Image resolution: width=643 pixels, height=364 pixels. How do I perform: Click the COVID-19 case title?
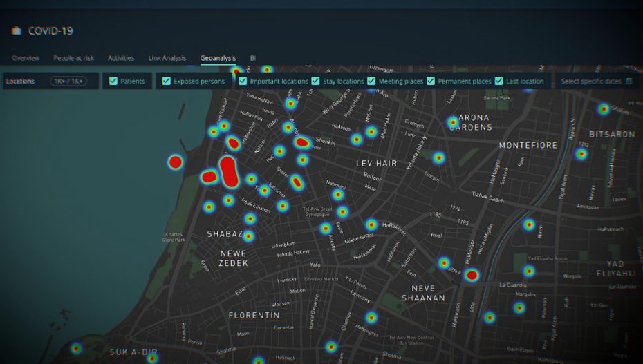pos(50,31)
